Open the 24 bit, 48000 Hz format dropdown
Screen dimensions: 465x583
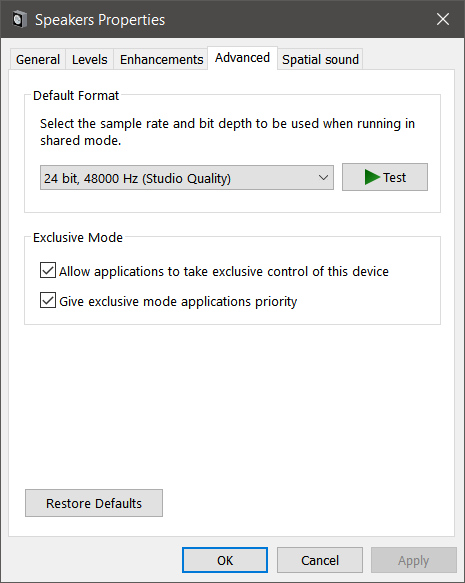tap(187, 178)
